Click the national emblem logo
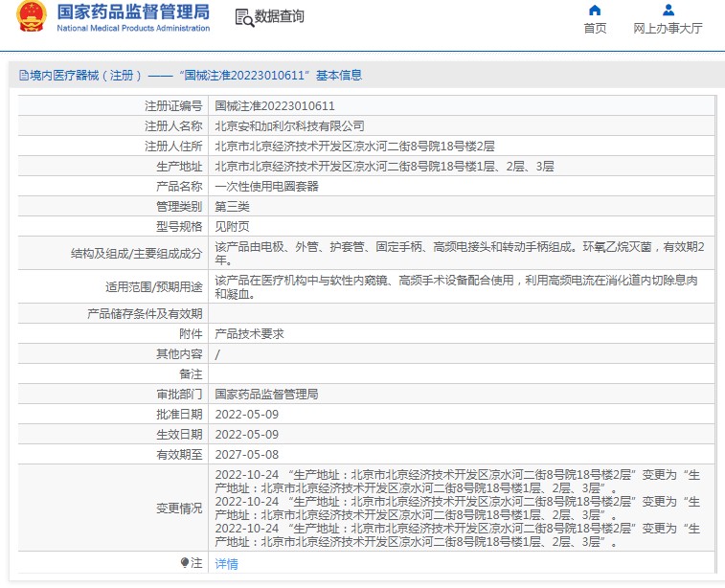This screenshot has height=588, width=725. pos(31,17)
